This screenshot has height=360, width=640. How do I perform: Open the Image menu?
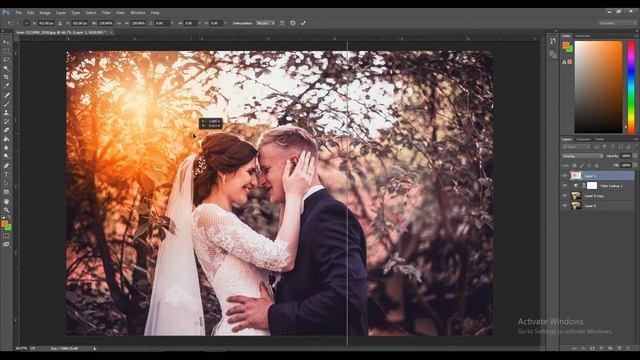click(x=44, y=13)
